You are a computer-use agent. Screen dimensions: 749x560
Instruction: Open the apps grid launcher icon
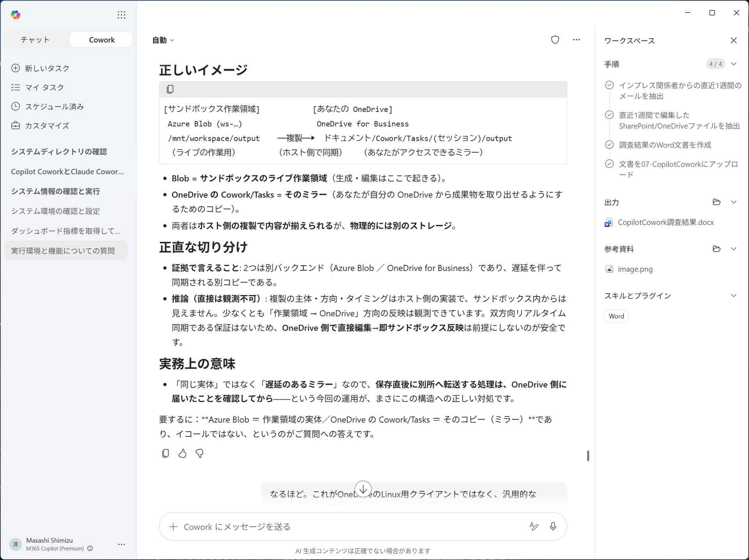[121, 15]
